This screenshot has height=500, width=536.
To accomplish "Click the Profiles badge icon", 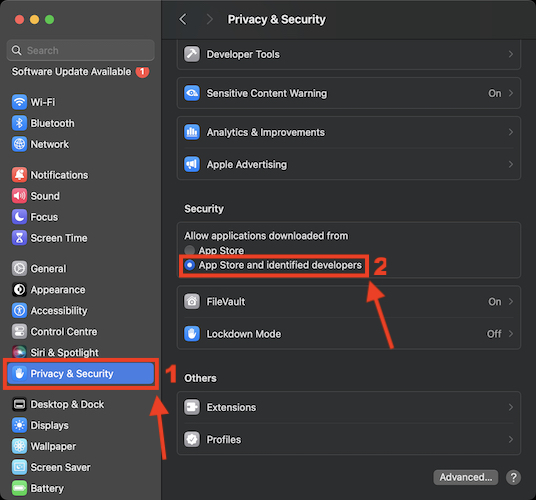I will click(192, 439).
